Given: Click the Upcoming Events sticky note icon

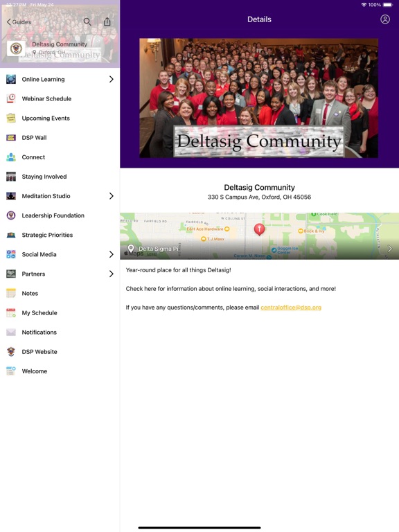Looking at the screenshot, I should coord(11,118).
